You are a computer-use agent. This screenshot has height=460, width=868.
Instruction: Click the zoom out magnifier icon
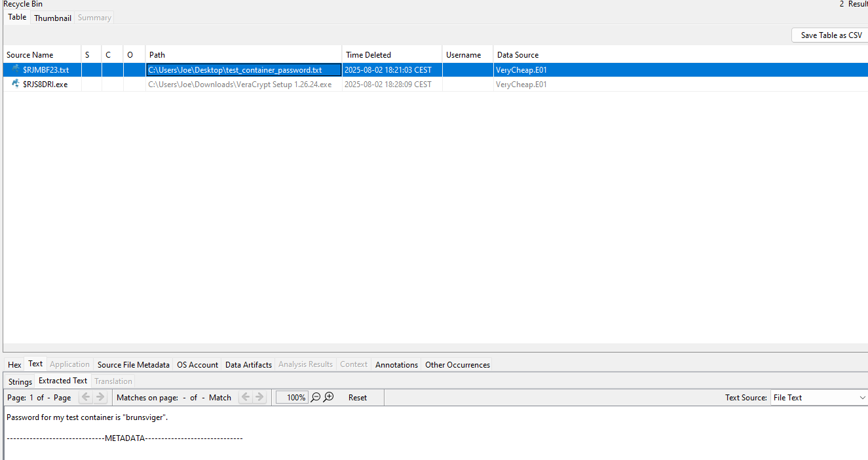point(316,397)
